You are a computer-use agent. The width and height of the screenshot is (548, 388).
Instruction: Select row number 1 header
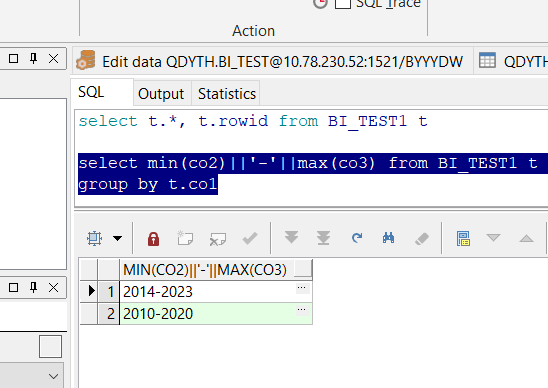pos(109,292)
